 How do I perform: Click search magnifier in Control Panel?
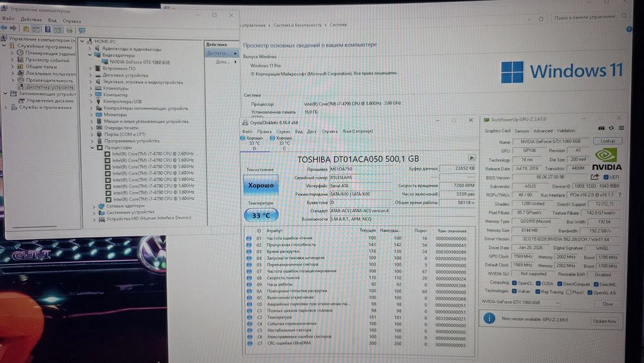[x=624, y=16]
